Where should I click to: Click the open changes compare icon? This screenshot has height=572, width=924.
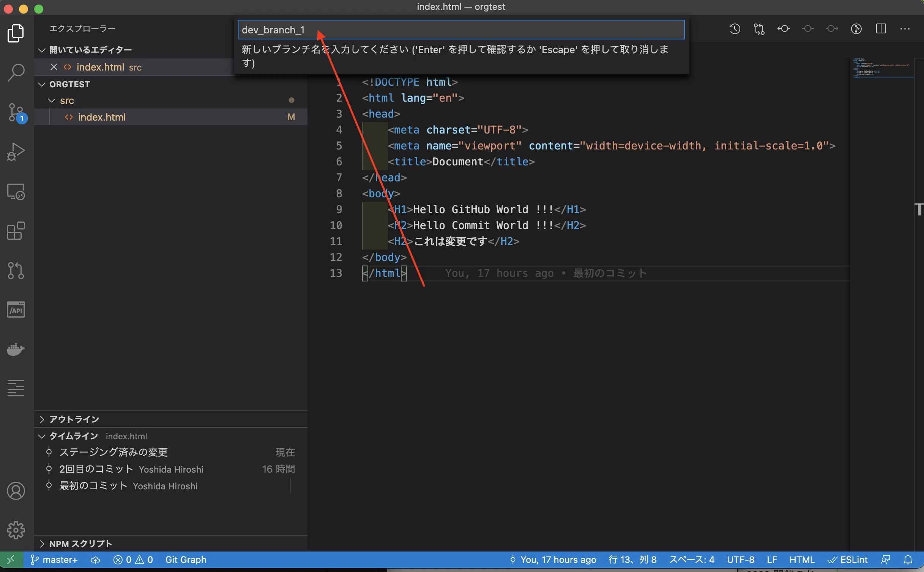click(x=759, y=29)
